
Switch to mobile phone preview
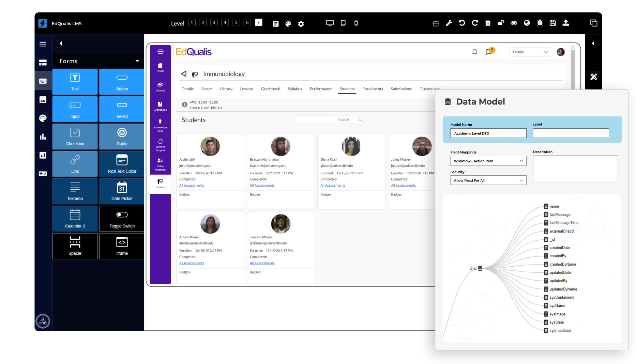(356, 23)
